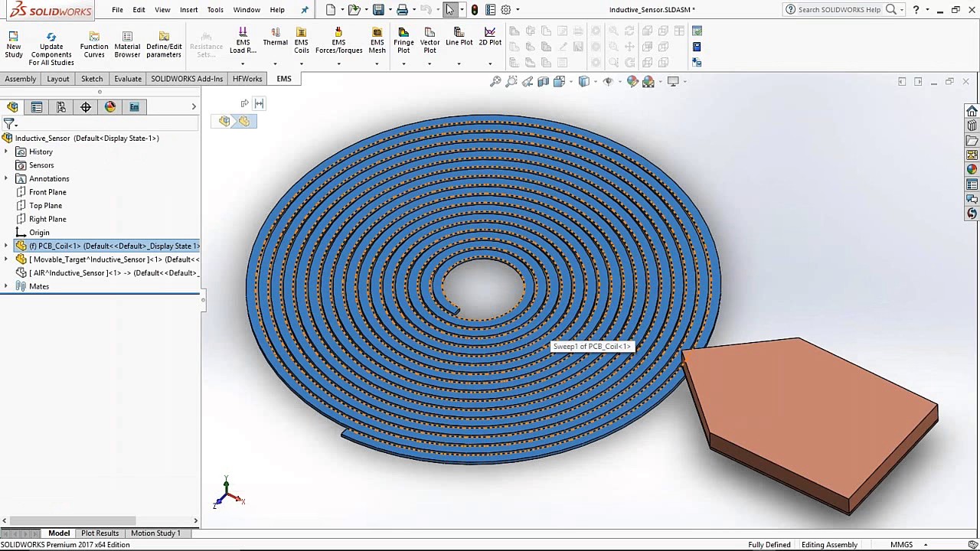Select EMS Coils tool

click(301, 41)
